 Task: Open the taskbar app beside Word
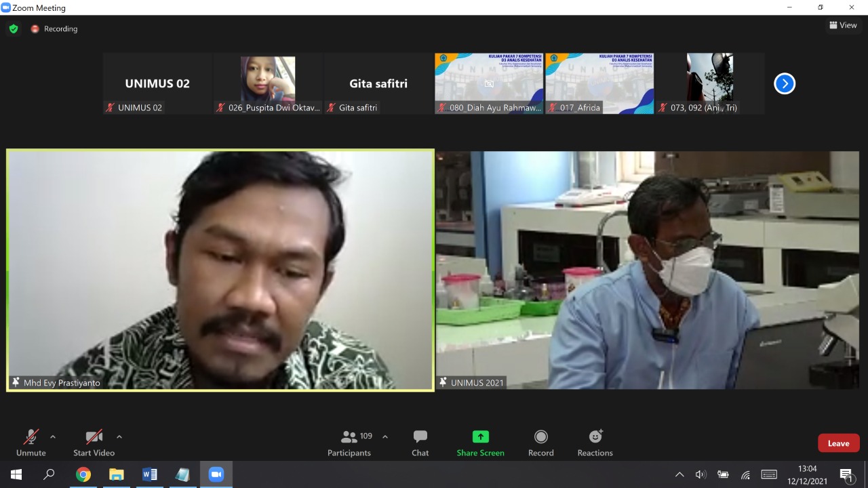[x=183, y=474]
